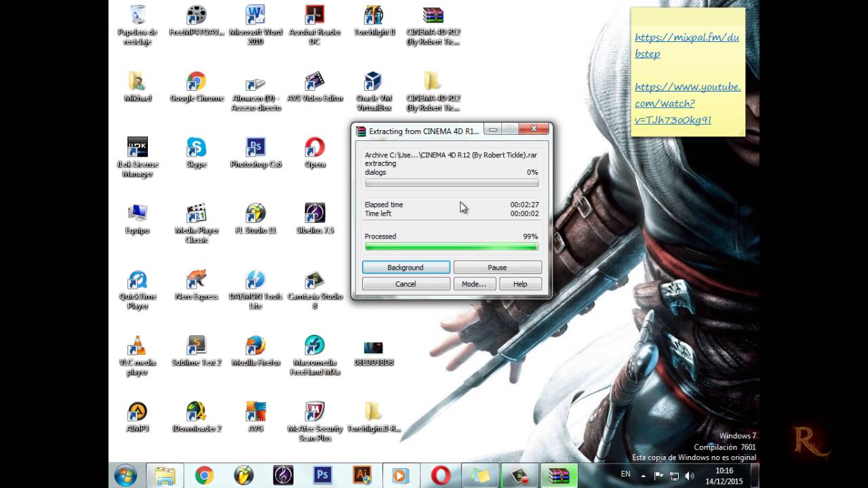This screenshot has width=868, height=488.
Task: Open DAEMON Tools Lite shortcut
Action: (x=256, y=289)
